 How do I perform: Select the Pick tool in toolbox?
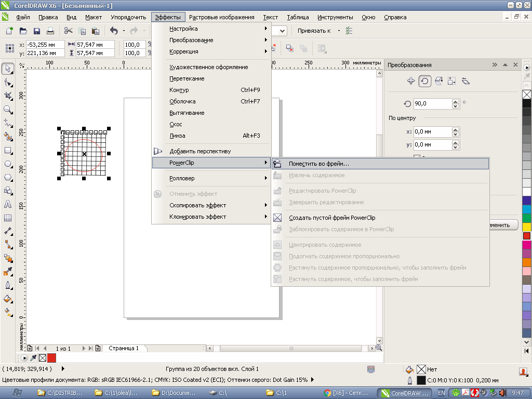pos(8,69)
